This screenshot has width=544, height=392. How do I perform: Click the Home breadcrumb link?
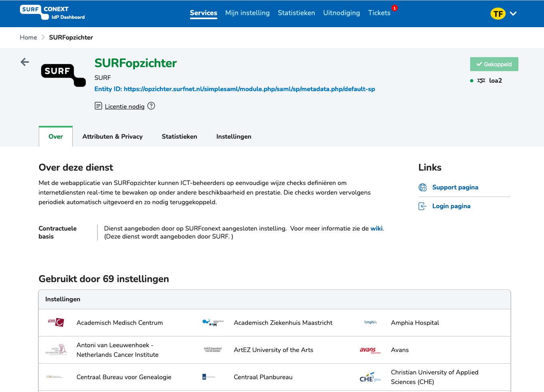pos(28,38)
